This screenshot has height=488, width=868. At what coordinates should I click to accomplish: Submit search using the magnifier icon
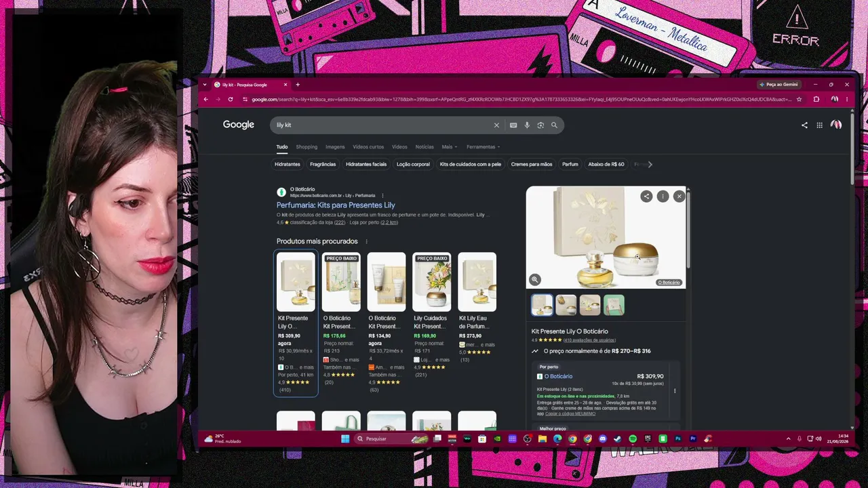554,125
